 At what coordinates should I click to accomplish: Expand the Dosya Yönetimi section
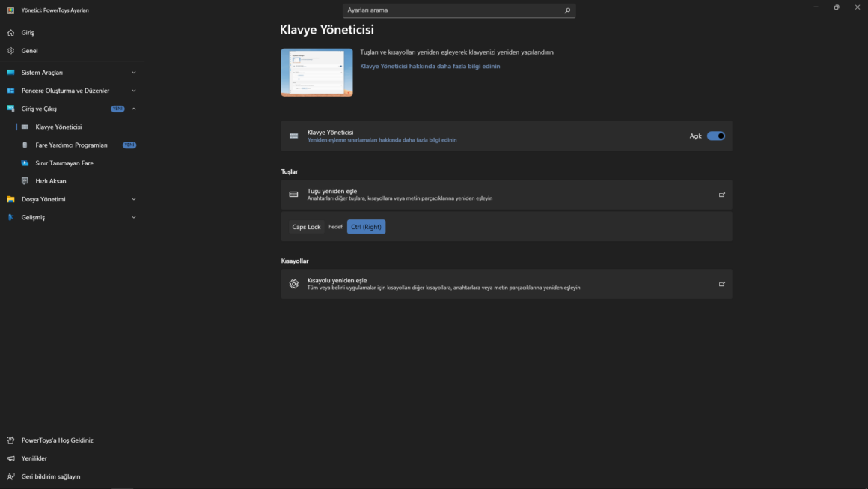point(134,199)
